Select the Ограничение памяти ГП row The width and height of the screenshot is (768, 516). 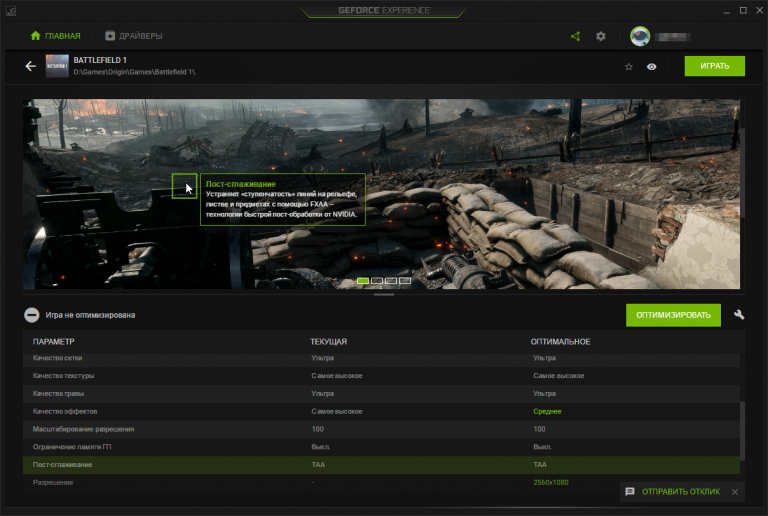tap(381, 447)
